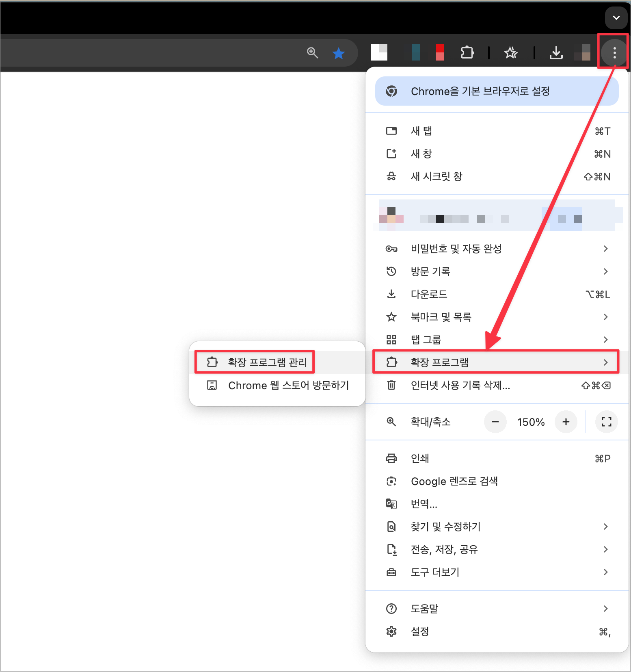This screenshot has width=631, height=672.
Task: Set Chrome as the default browser
Action: click(497, 91)
